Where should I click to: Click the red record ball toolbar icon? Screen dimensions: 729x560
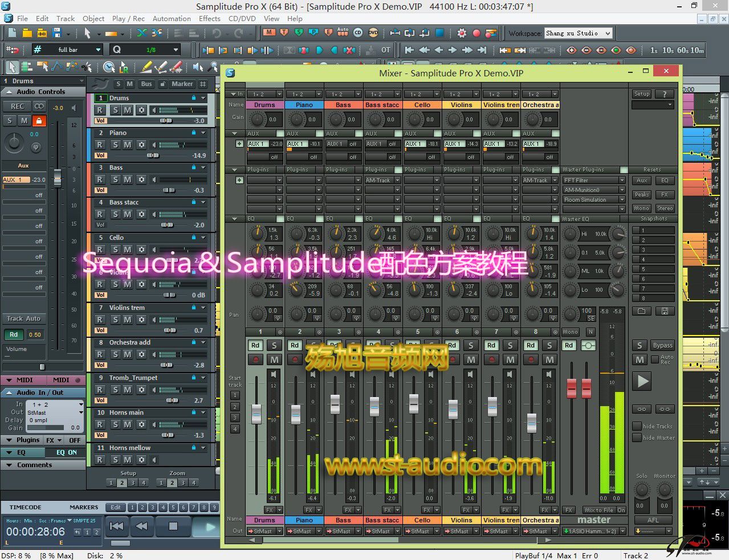(x=477, y=33)
